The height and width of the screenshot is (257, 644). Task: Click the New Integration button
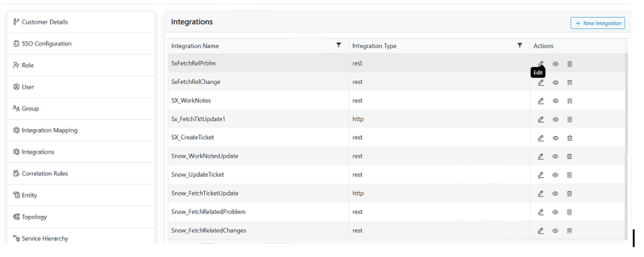click(x=597, y=23)
